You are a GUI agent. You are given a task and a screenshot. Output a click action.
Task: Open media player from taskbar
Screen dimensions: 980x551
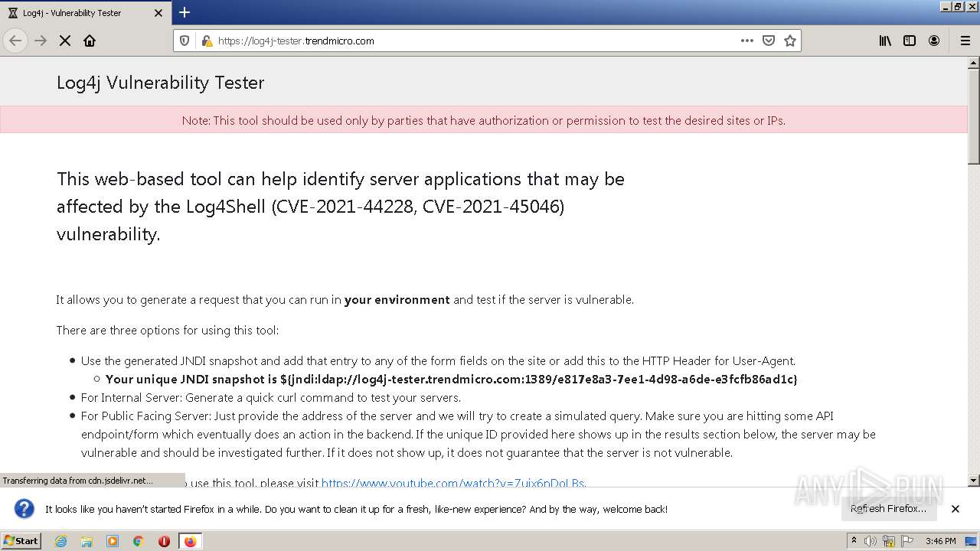tap(113, 541)
